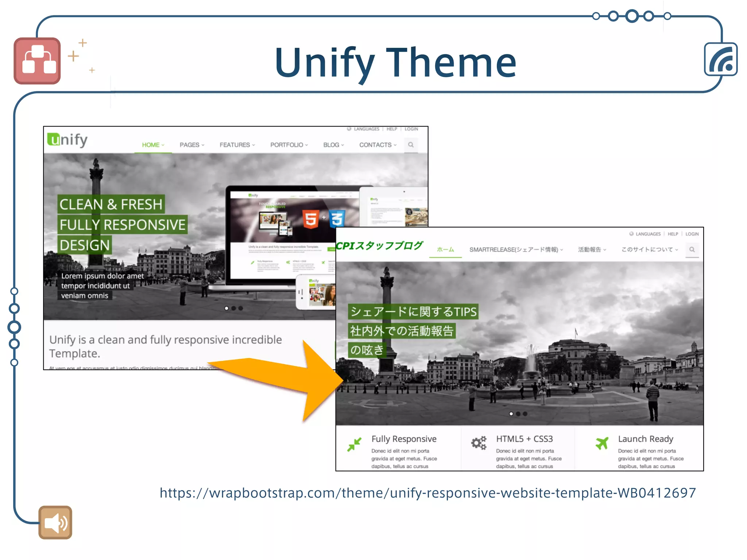
Task: Select first slider dot in Unify carousel
Action: coord(227,308)
